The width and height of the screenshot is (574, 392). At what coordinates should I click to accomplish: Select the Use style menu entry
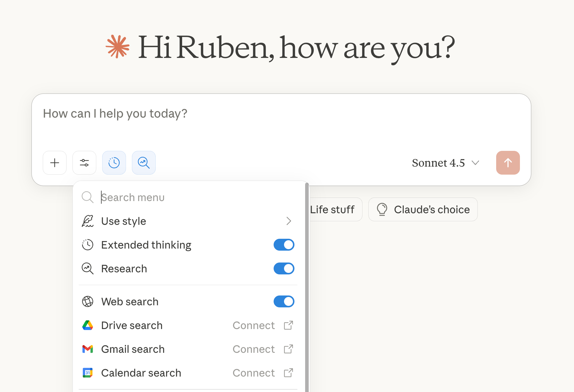(x=124, y=221)
